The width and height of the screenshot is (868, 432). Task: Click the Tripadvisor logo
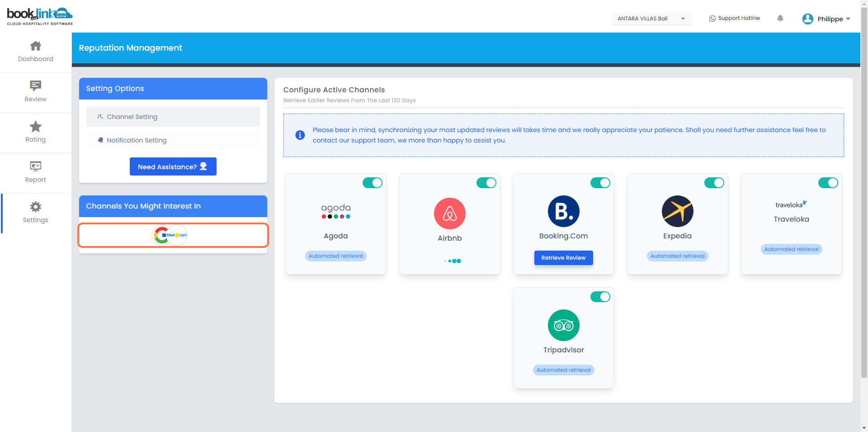coord(564,325)
